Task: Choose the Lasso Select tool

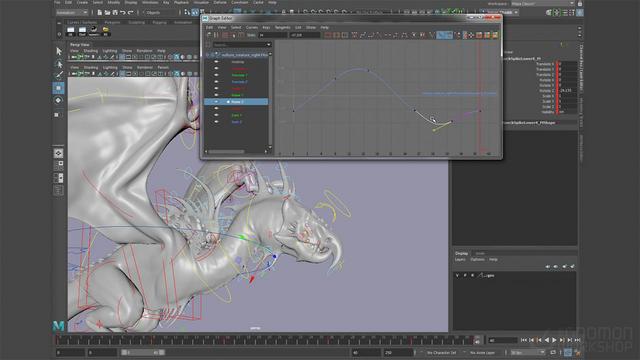Action: tap(59, 64)
